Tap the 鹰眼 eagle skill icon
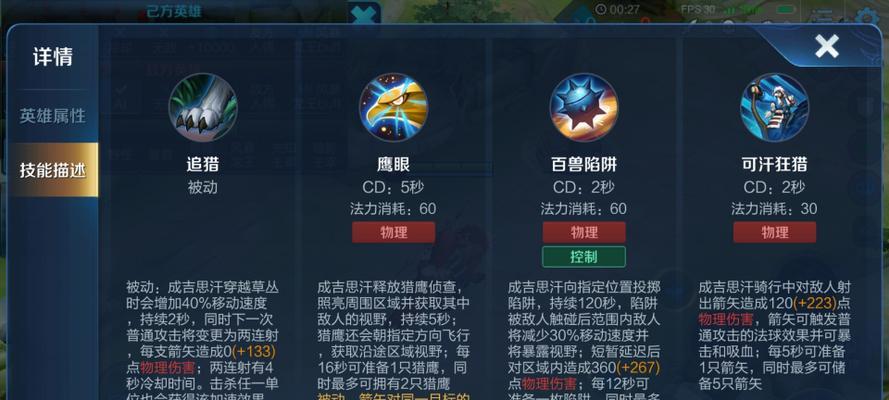The height and width of the screenshot is (400, 889). click(x=393, y=108)
